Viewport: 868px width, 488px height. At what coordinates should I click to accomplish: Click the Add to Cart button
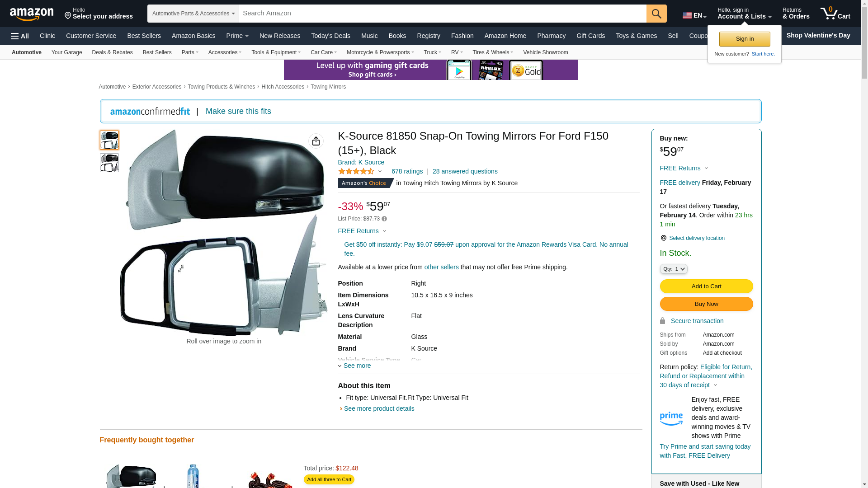click(x=707, y=286)
